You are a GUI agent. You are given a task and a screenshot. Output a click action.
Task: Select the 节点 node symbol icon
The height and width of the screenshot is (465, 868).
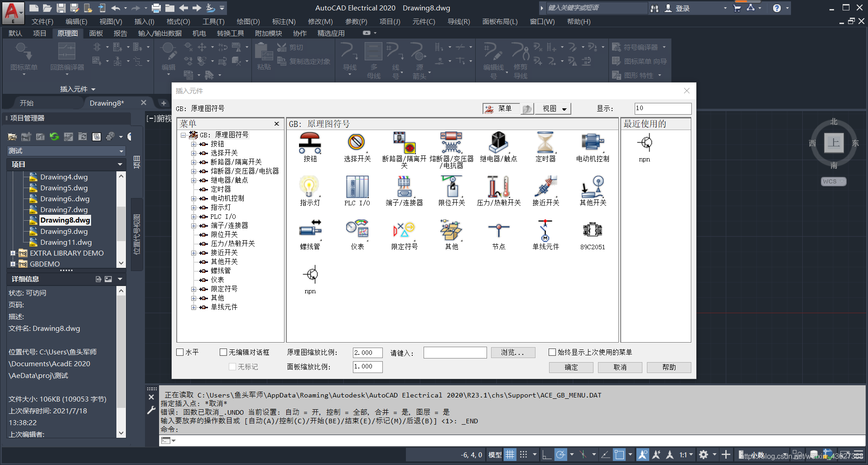(498, 230)
